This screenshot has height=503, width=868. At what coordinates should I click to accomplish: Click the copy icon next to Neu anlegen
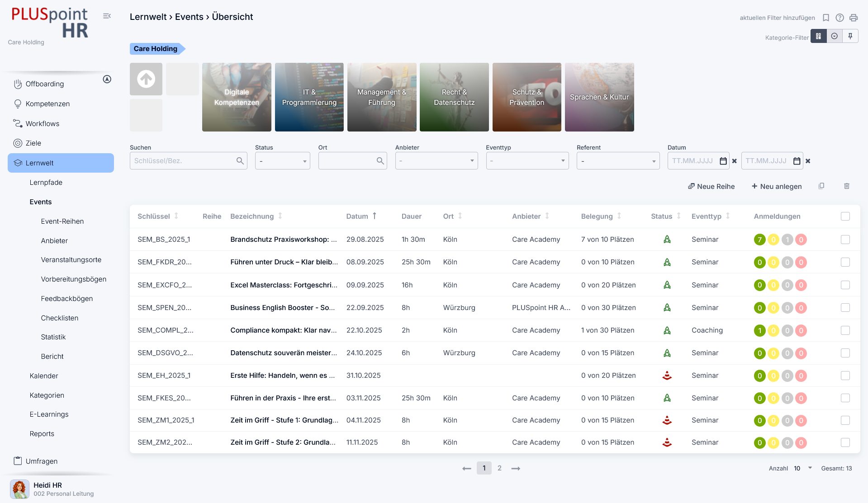pos(821,186)
